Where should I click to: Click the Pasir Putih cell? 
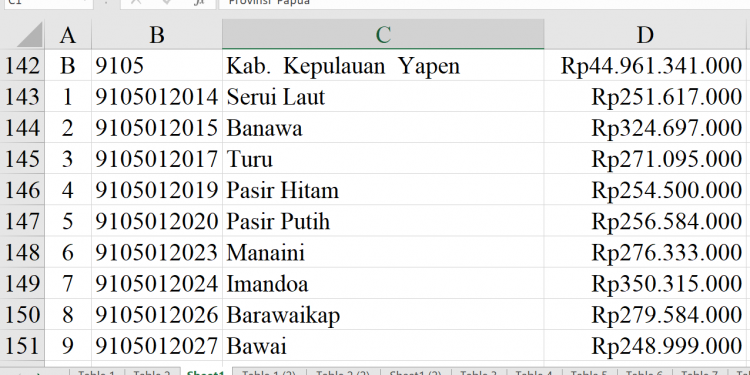click(383, 221)
